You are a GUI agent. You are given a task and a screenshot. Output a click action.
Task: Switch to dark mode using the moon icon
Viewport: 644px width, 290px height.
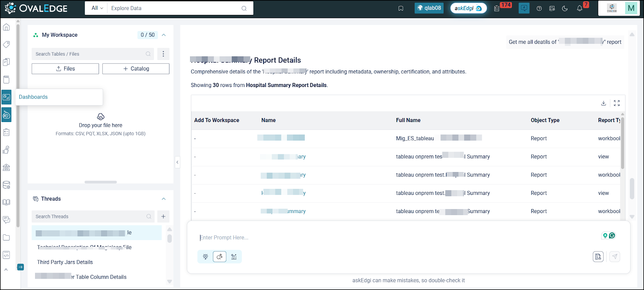click(565, 8)
